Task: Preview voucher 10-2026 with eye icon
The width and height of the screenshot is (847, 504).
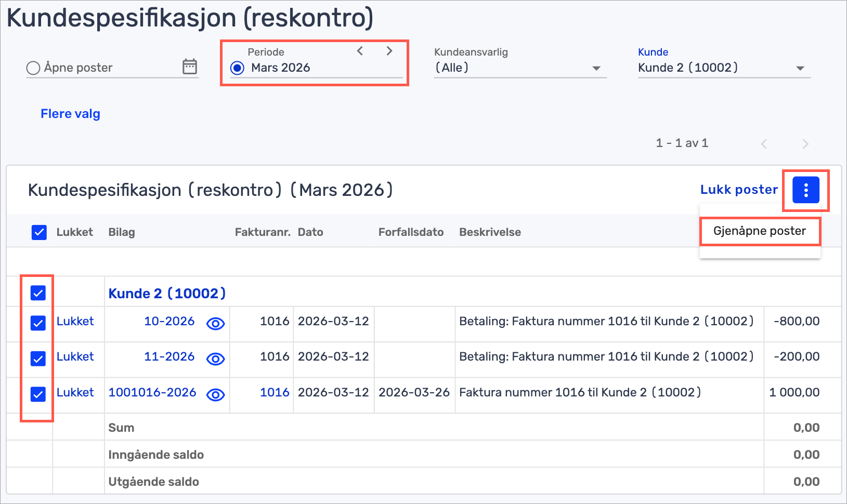Action: (x=215, y=324)
